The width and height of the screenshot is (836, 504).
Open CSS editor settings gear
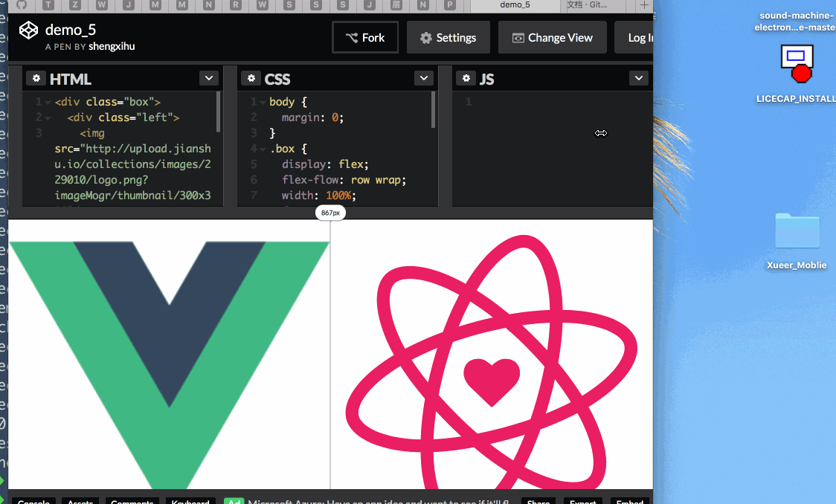tap(251, 78)
